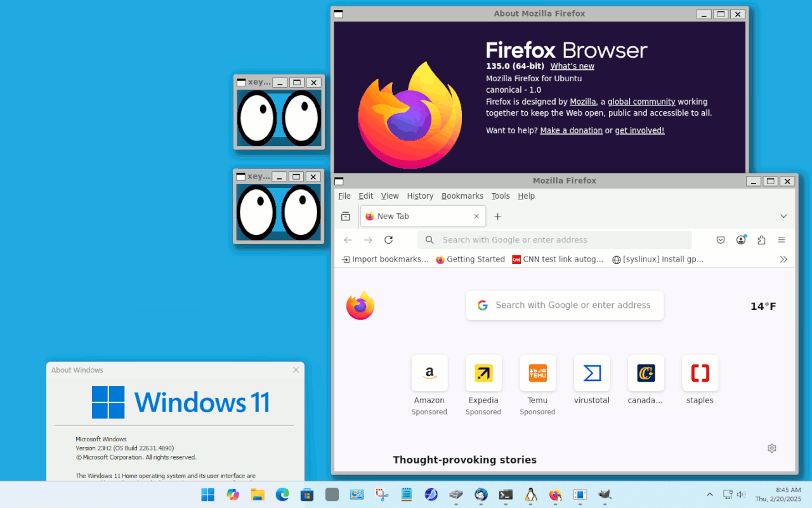Open the Firefox Extensions puzzle icon

pos(761,240)
